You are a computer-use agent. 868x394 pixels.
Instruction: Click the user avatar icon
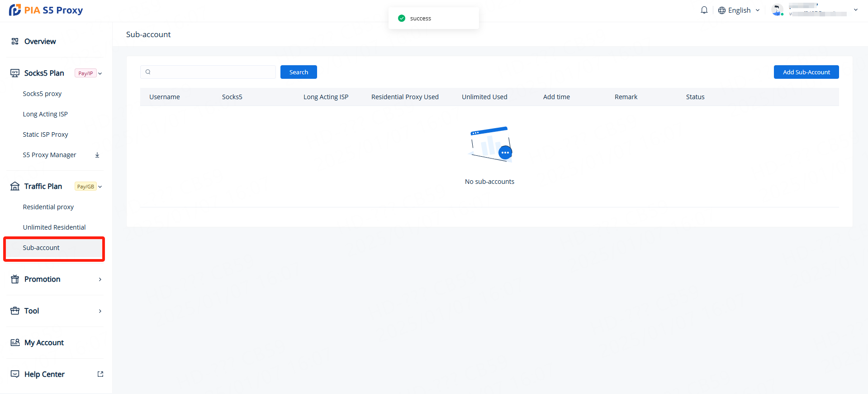777,10
